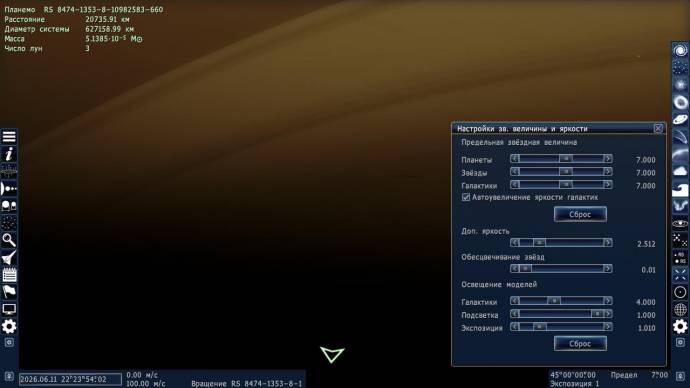Open the object info icon
This screenshot has height=388, width=690.
click(x=9, y=154)
